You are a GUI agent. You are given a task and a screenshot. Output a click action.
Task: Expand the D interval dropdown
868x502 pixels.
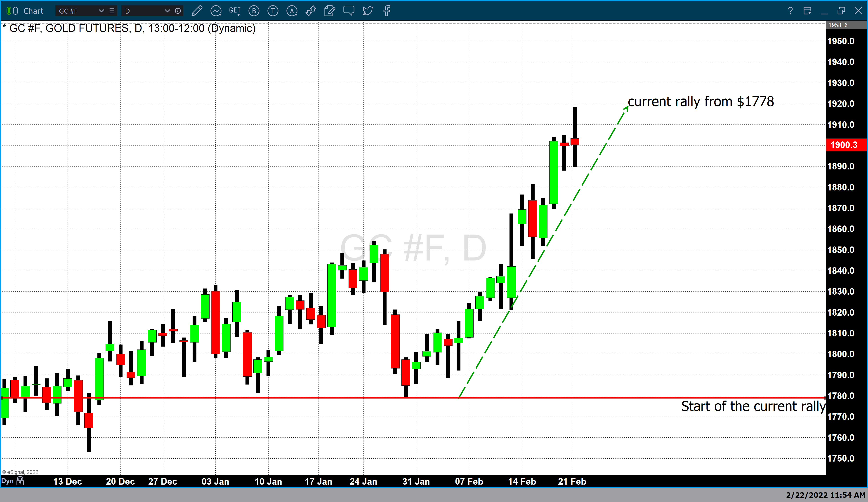point(167,11)
